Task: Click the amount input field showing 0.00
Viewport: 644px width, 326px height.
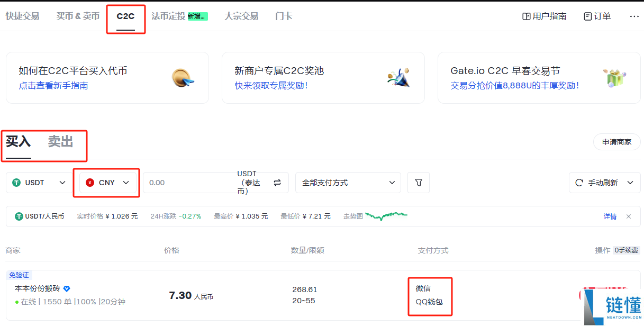Action: pos(188,183)
